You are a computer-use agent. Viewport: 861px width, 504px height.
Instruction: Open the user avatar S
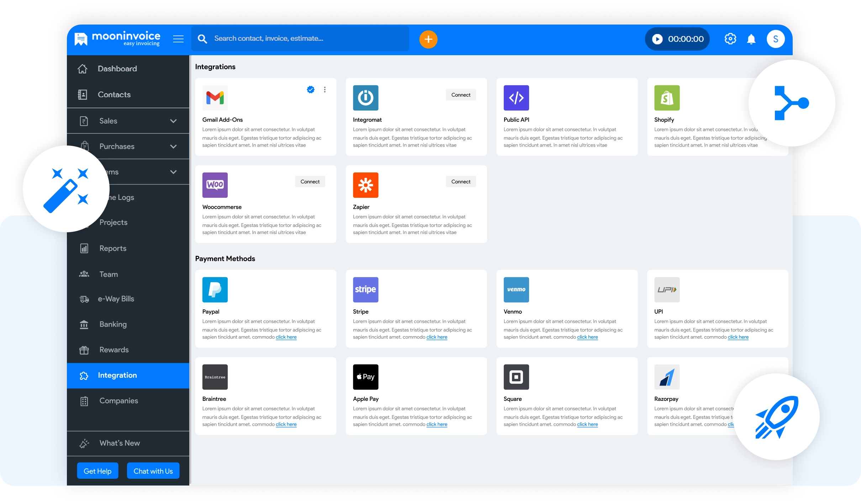(x=775, y=39)
